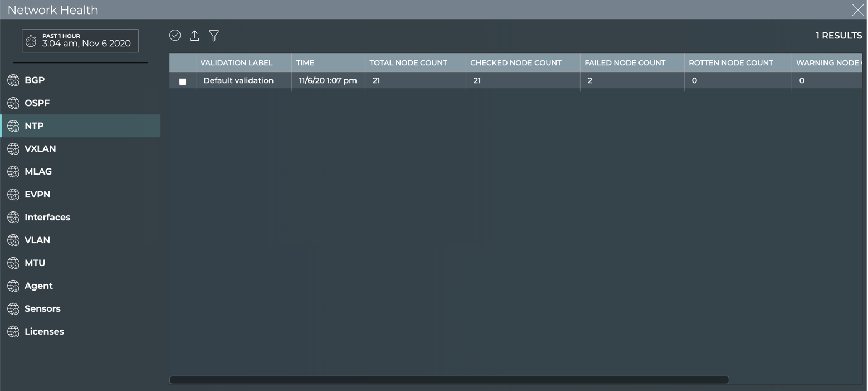Click the Time column header
The width and height of the screenshot is (868, 391).
pos(305,62)
